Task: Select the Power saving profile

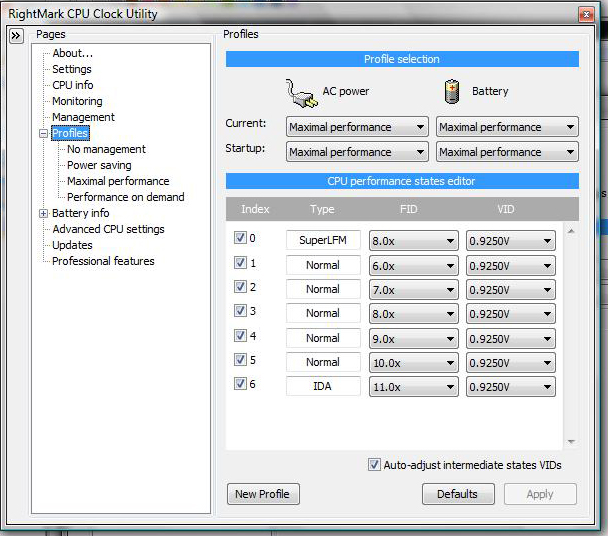Action: click(x=99, y=165)
